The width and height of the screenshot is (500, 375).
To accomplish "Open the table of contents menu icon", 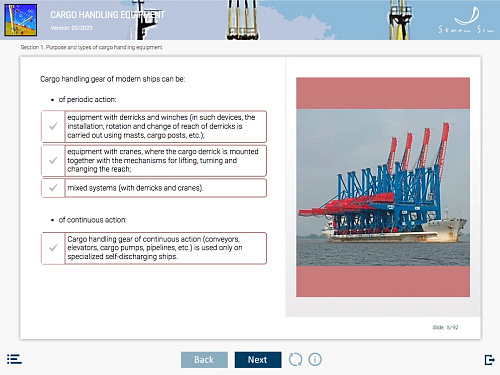I will (14, 359).
